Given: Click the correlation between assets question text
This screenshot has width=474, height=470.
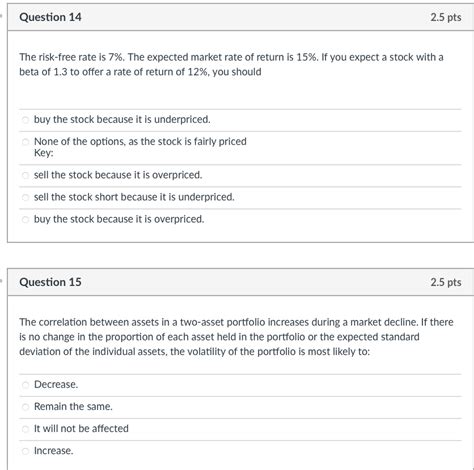Looking at the screenshot, I should coord(236,337).
